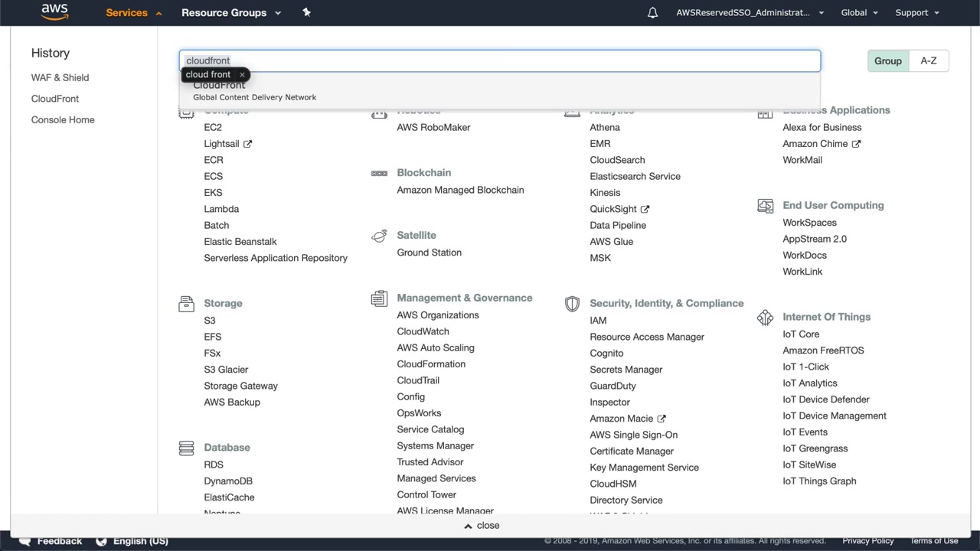
Task: Click the Storage category icon
Action: tap(186, 304)
